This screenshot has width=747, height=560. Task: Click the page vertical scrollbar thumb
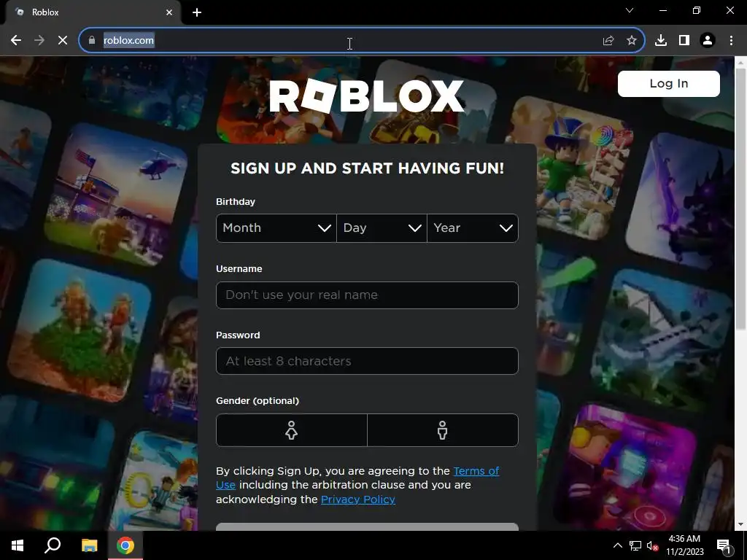(741, 198)
